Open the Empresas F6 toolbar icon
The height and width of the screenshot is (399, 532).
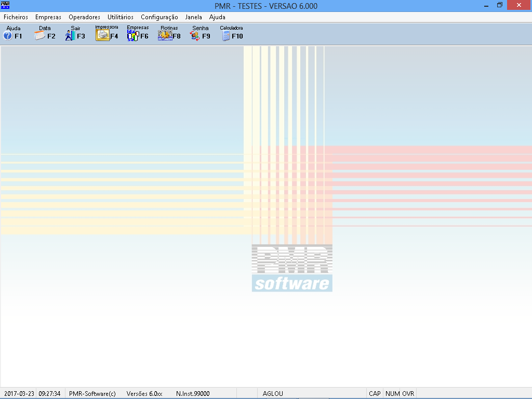click(138, 33)
